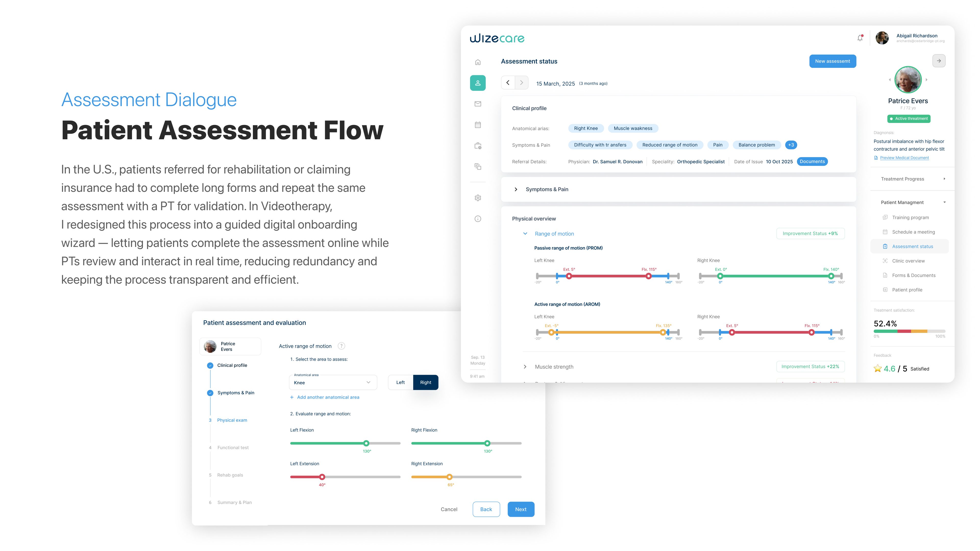Screen dimensions: 980x551
Task: Click the Training program icon
Action: pos(885,218)
